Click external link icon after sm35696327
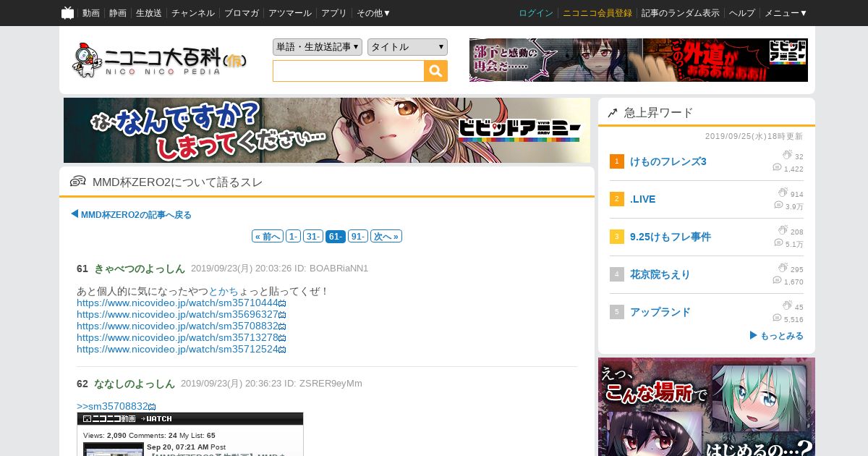 [x=282, y=315]
